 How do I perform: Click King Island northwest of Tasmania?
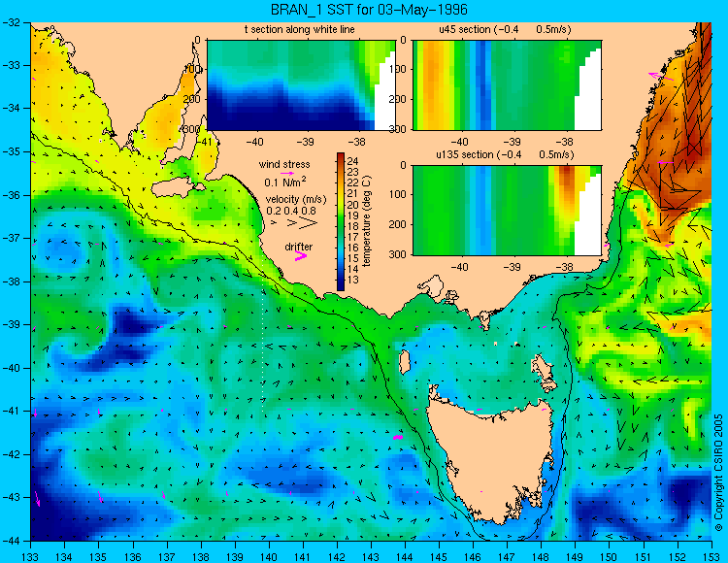click(x=404, y=362)
